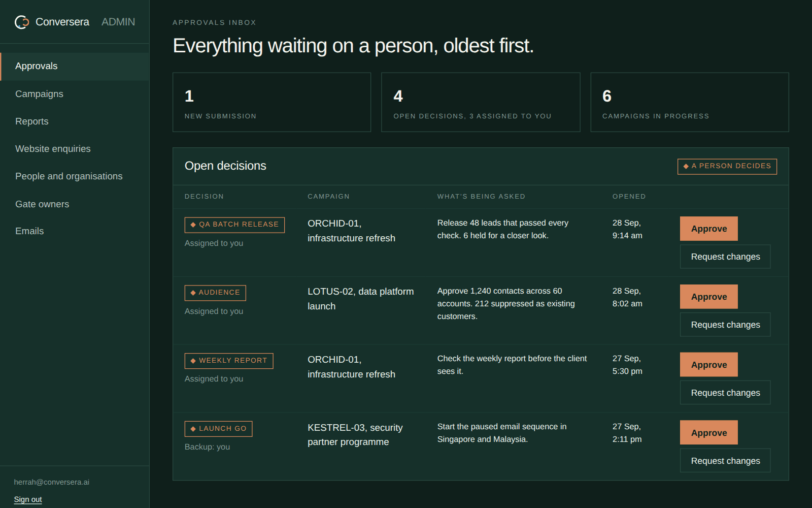This screenshot has height=508, width=812.
Task: Open the 6 Campaigns in progress card
Action: pos(690,102)
